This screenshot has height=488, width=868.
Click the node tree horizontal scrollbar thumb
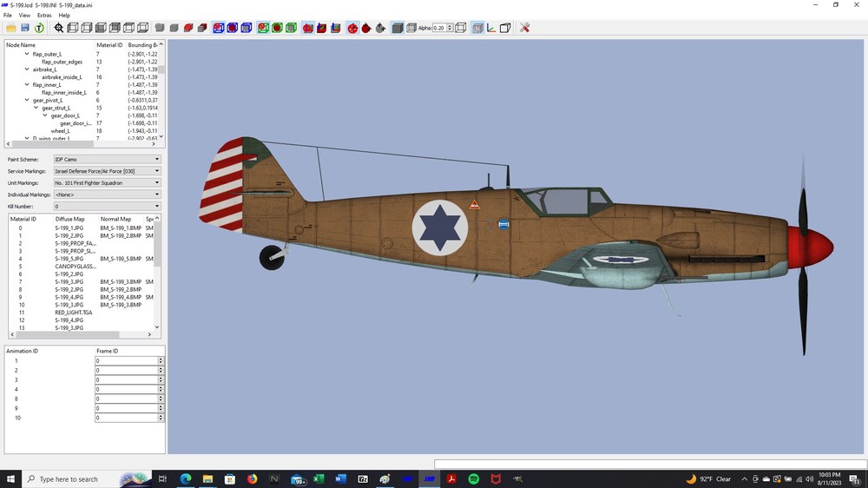[53, 144]
